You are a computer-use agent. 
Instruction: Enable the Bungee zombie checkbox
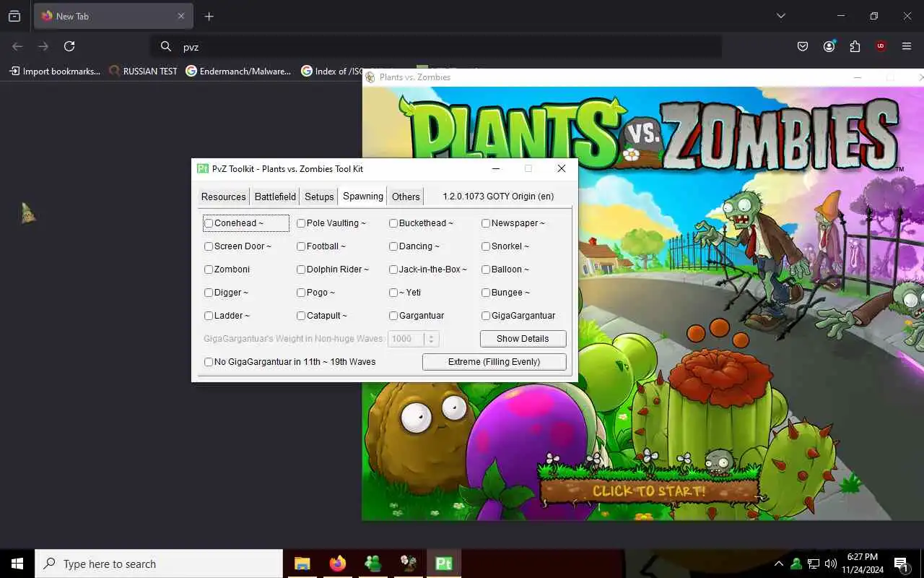point(486,293)
